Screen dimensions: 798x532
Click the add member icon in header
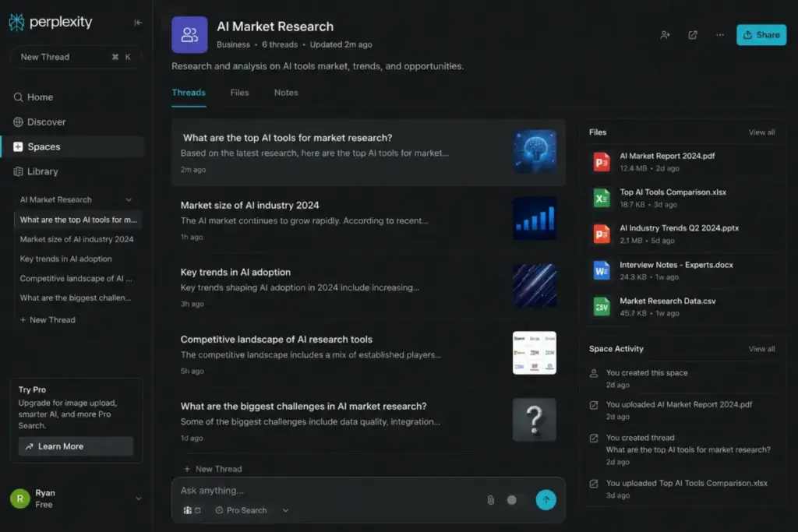(x=666, y=35)
